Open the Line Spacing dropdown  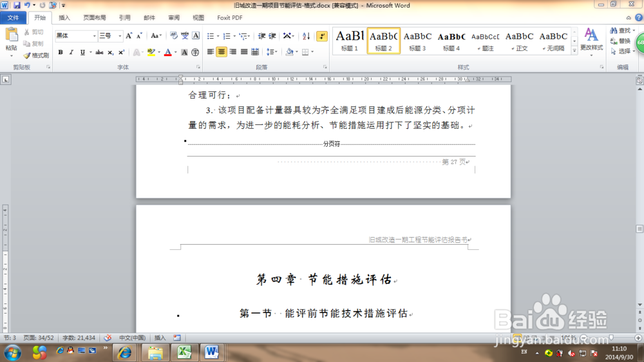(272, 52)
